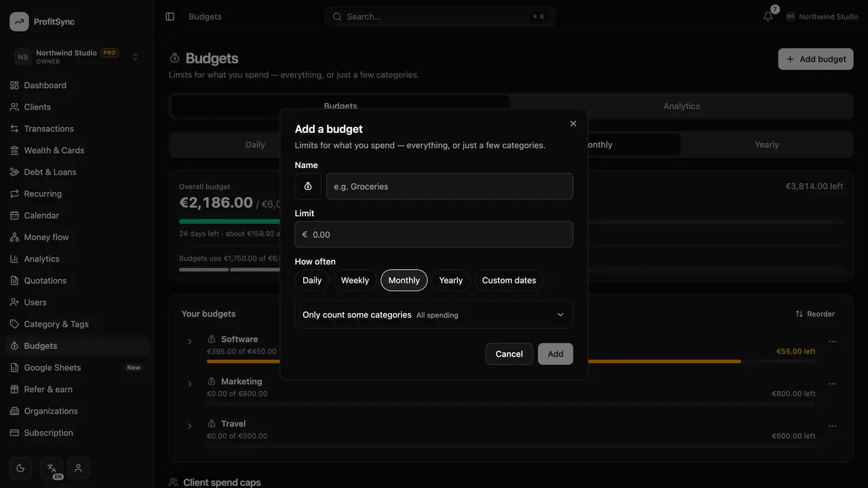Open Google Sheets integration
Viewport: 868px width, 488px height.
pos(77,367)
